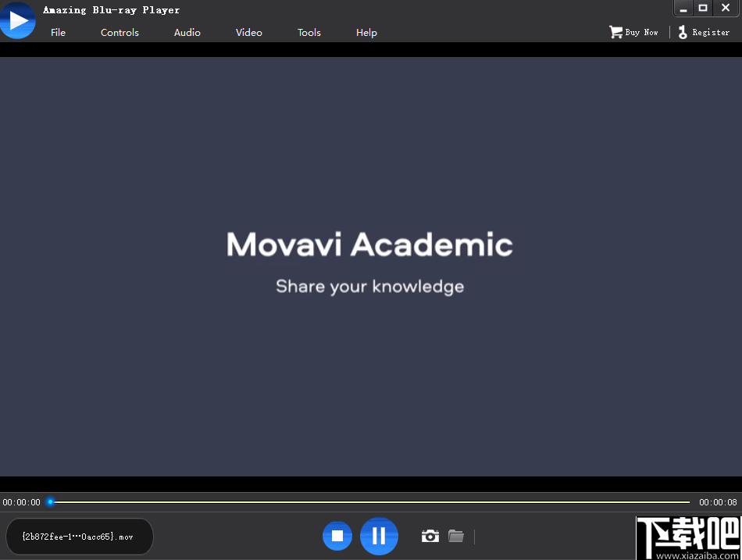Open the Video menu
The width and height of the screenshot is (742, 560).
pos(249,33)
